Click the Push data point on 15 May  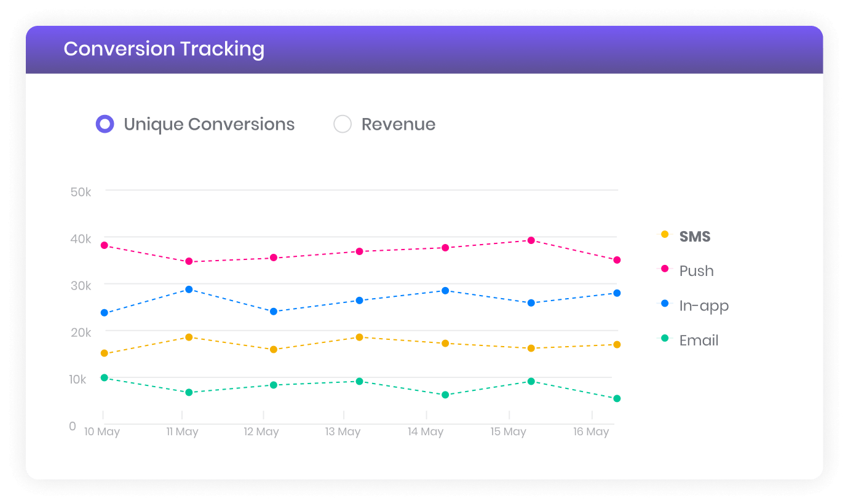pyautogui.click(x=531, y=240)
